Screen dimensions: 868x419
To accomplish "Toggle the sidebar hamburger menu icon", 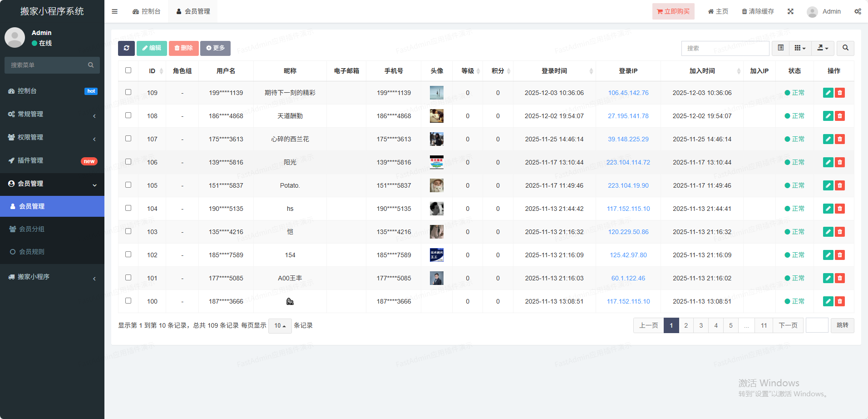I will (114, 11).
